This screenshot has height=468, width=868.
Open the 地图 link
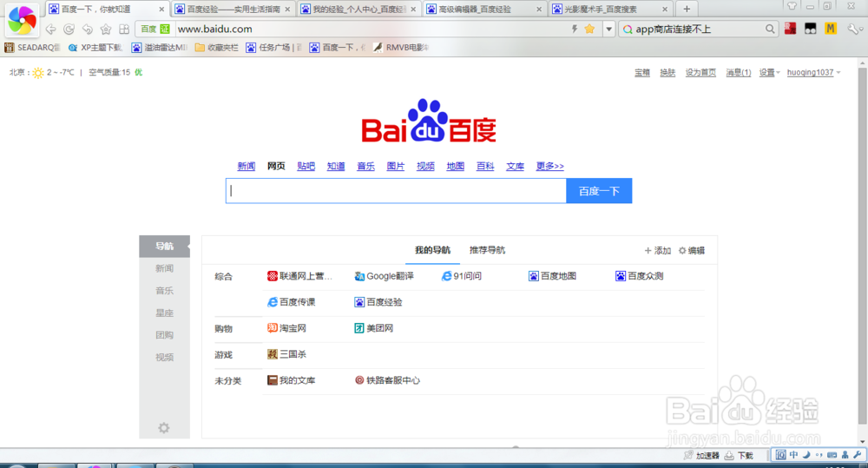456,166
